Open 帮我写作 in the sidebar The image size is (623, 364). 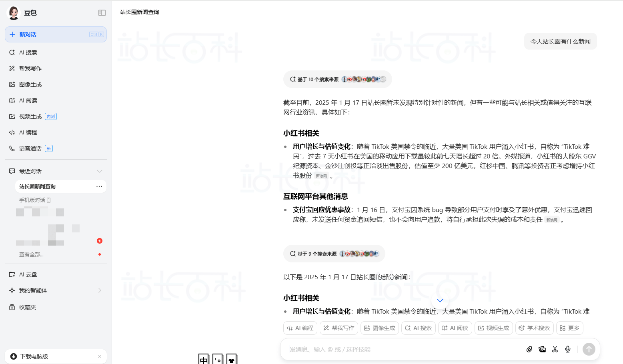pyautogui.click(x=56, y=68)
